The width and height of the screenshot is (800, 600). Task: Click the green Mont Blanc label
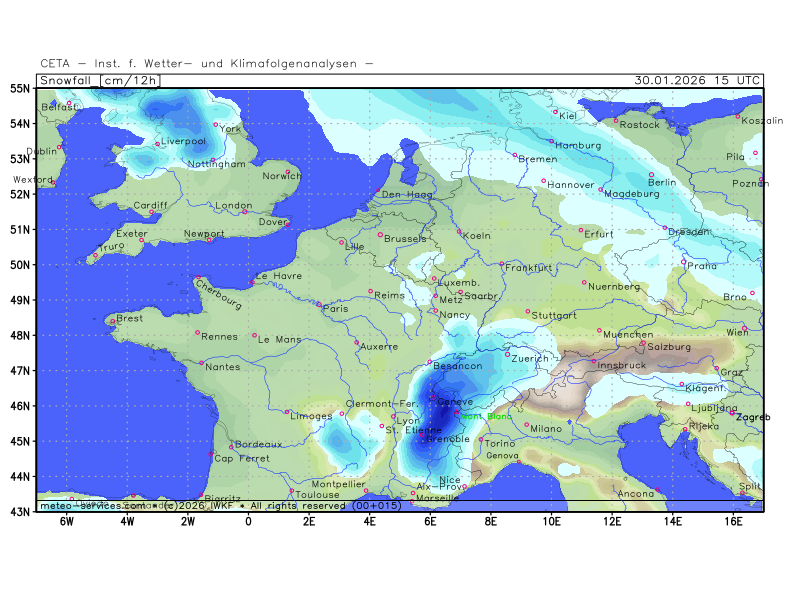(484, 416)
